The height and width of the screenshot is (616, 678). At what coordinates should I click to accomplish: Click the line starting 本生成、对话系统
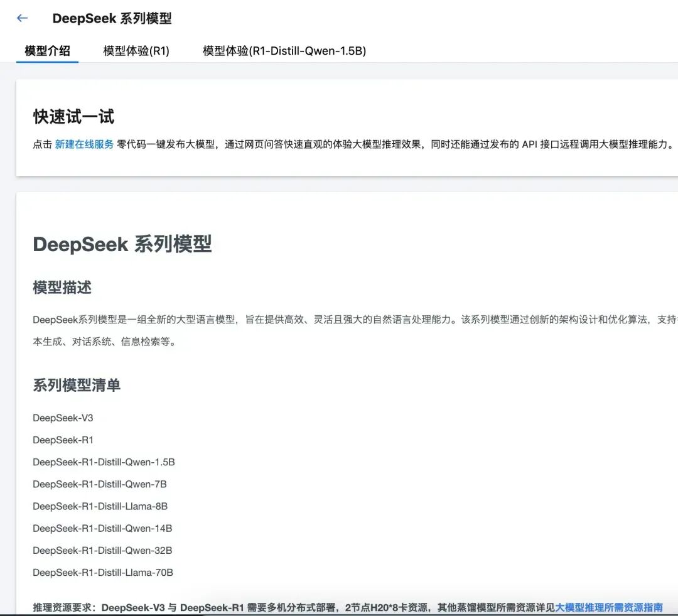click(x=105, y=342)
